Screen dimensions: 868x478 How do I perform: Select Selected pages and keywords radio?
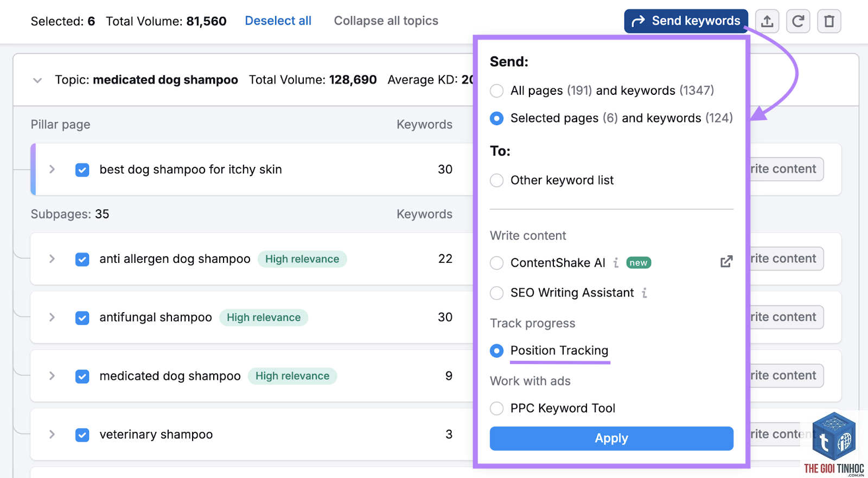496,118
